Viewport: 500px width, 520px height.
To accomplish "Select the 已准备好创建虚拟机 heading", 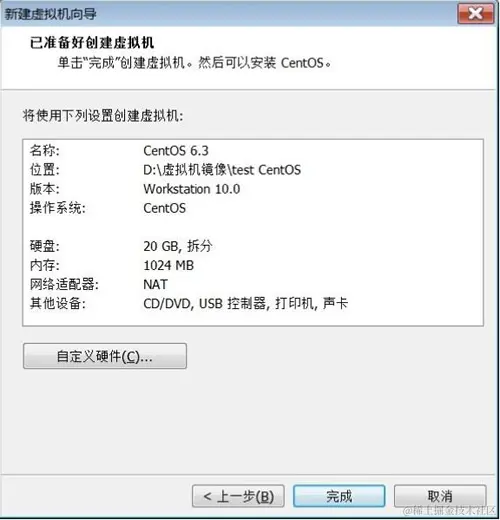I will (x=92, y=43).
